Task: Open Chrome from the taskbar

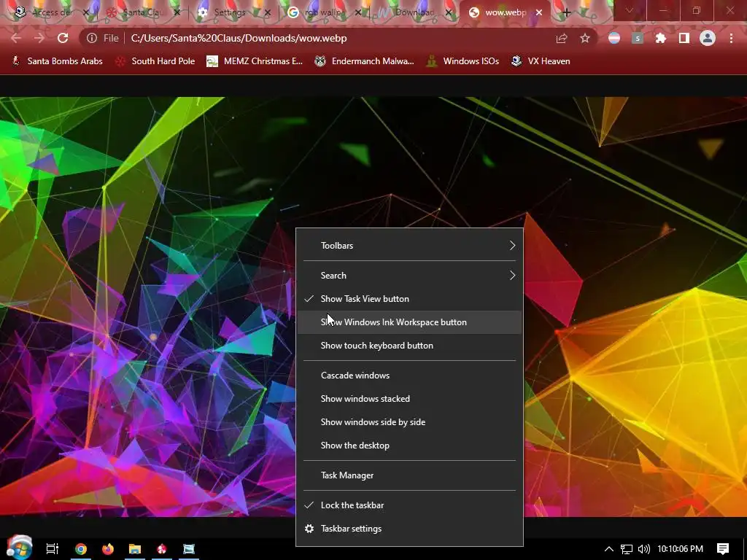Action: (x=81, y=549)
